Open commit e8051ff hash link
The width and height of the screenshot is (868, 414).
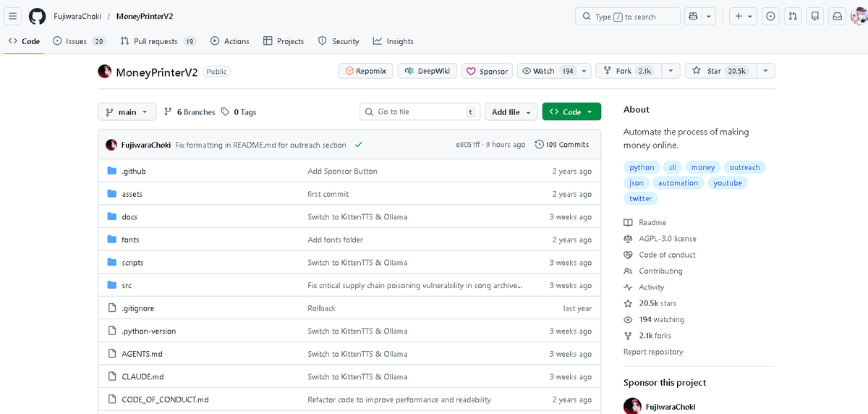[x=468, y=145]
